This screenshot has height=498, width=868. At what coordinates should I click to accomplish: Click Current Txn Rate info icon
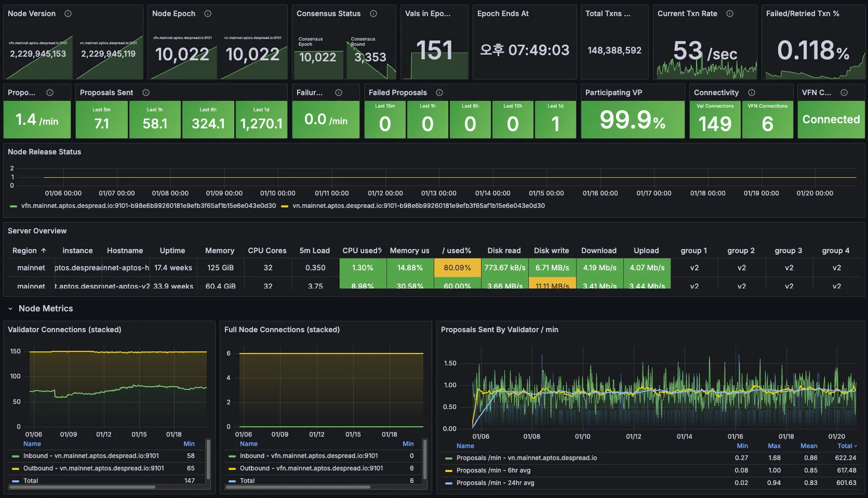(x=730, y=14)
